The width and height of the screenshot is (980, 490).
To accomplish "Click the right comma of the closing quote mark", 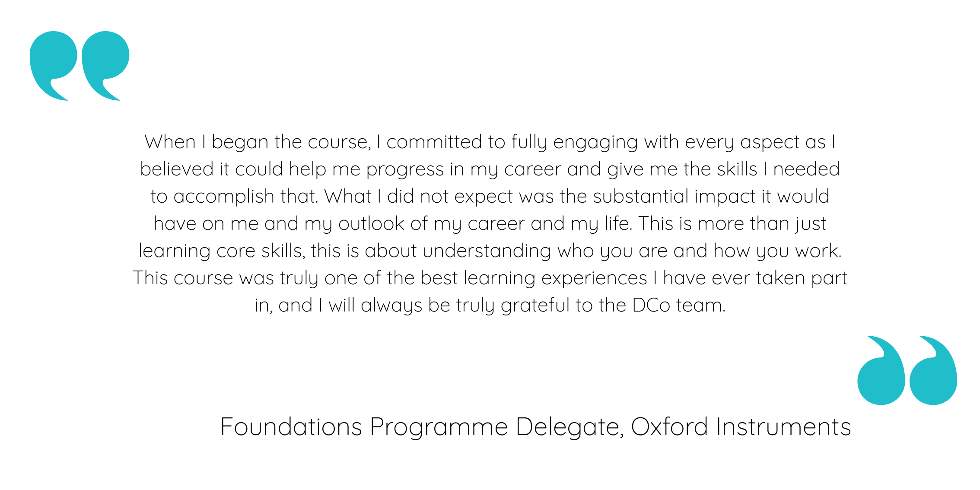I will click(x=933, y=376).
